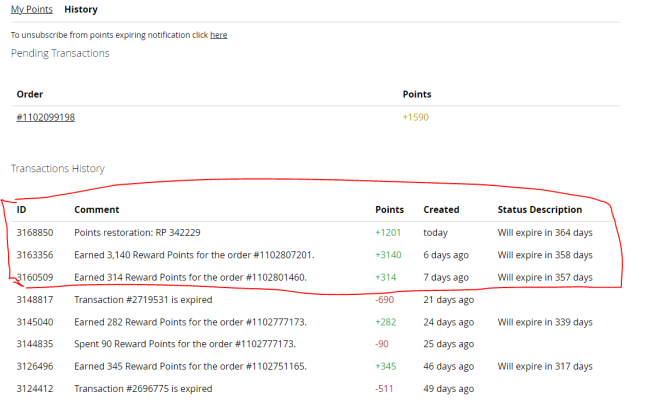Click the +345 points value
Image resolution: width=653 pixels, height=400 pixels.
386,366
